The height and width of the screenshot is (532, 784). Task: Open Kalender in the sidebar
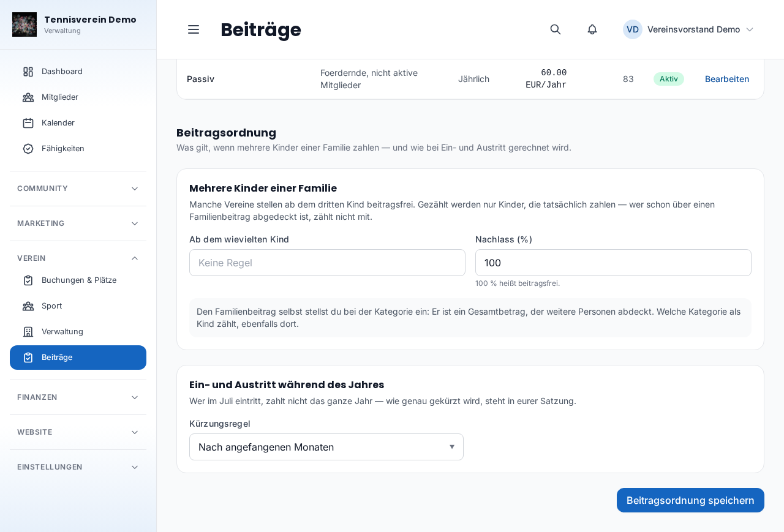pyautogui.click(x=78, y=123)
